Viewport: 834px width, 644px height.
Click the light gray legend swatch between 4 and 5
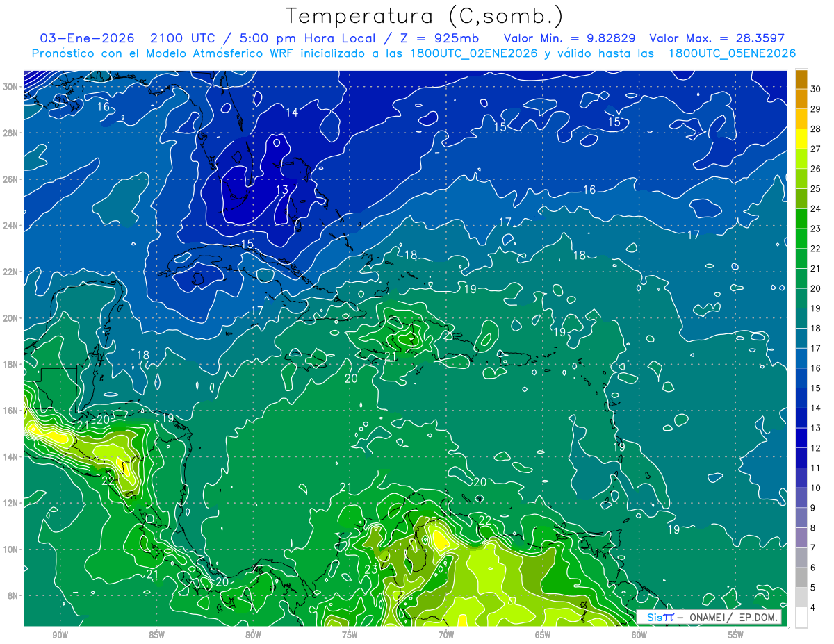pos(801,597)
